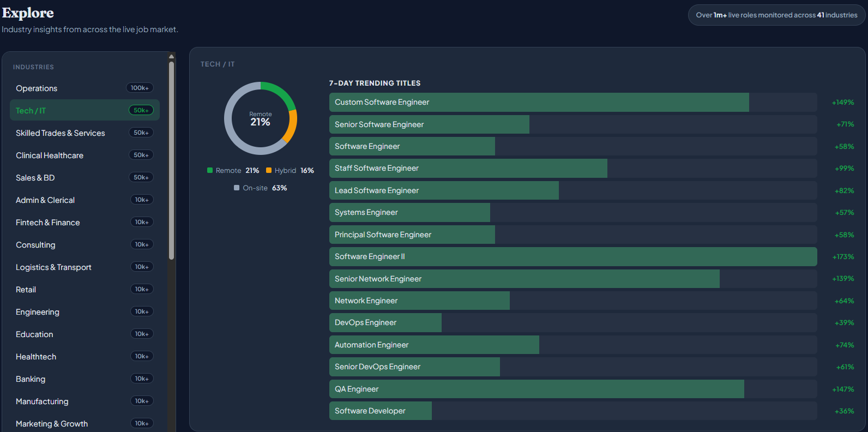868x432 pixels.
Task: Click the industries list scrollbar
Action: [172, 160]
